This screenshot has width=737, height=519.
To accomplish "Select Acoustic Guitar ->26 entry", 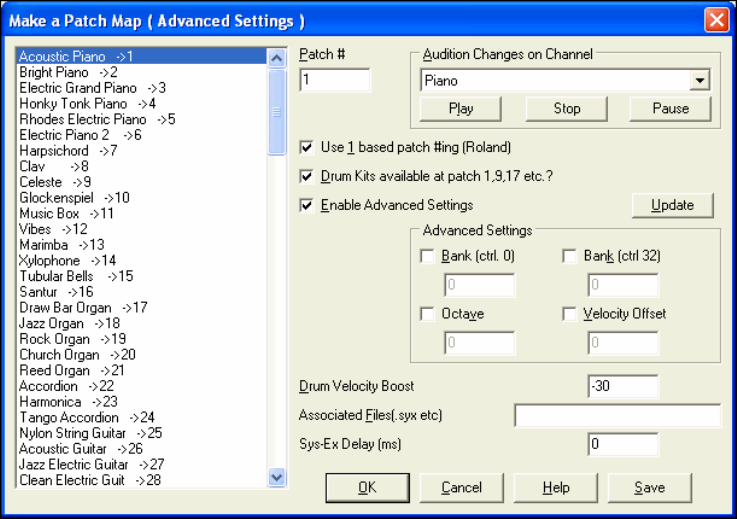I will pos(141,449).
